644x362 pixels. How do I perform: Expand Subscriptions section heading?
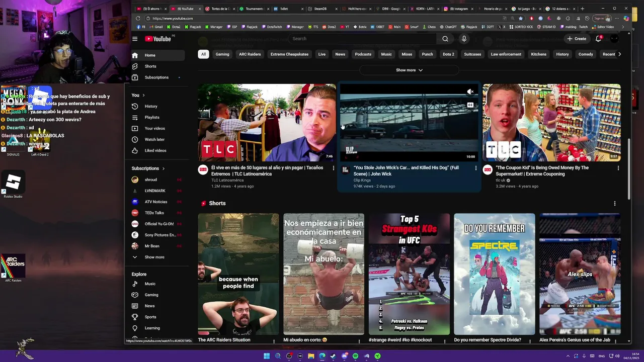[x=148, y=168]
